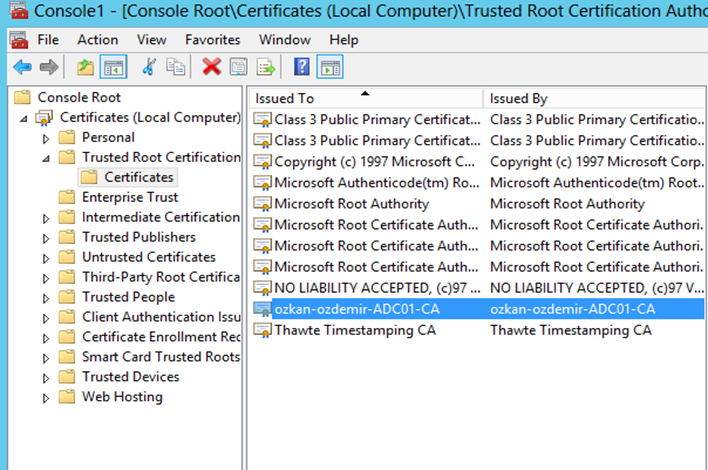Select Web Hosting in tree
The width and height of the screenshot is (708, 470).
click(x=122, y=396)
